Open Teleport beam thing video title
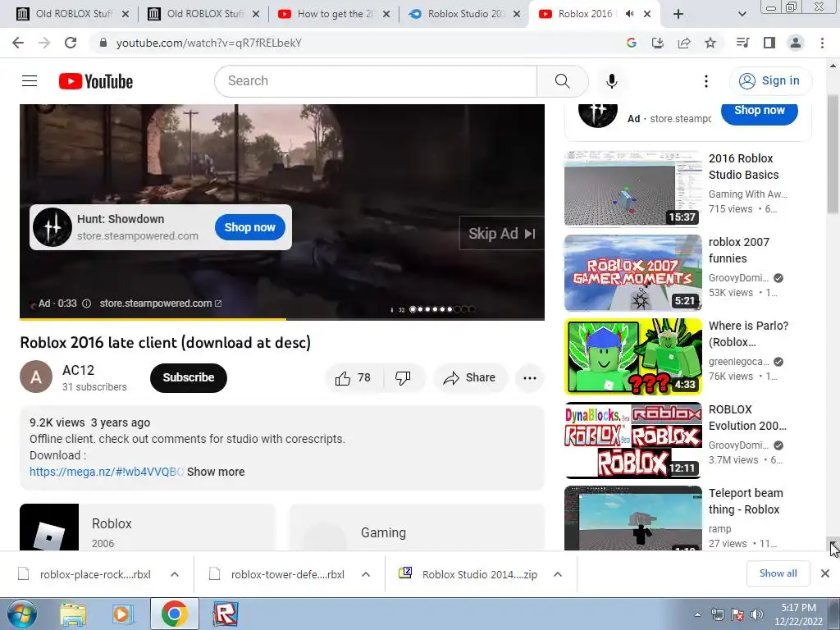The width and height of the screenshot is (840, 630). (x=746, y=501)
